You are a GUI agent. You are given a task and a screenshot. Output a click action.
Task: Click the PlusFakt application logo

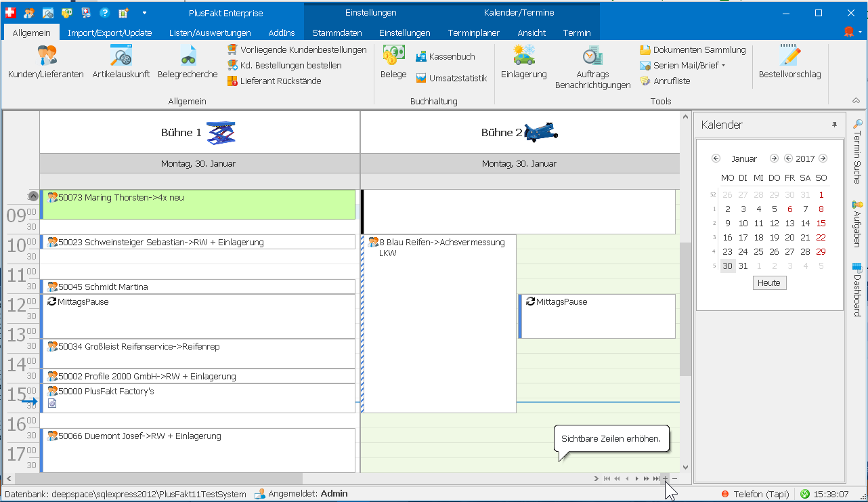pos(10,13)
